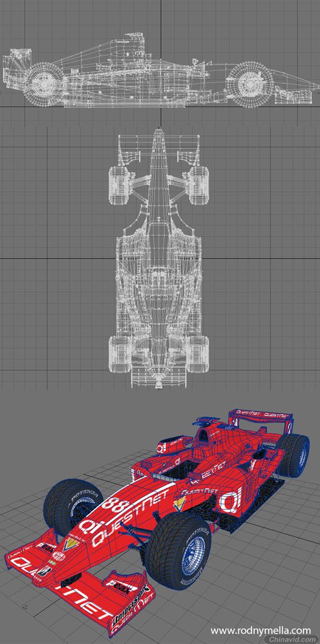Pick the rear wing of the textured car
This screenshot has height=644, width=320.
point(262,422)
